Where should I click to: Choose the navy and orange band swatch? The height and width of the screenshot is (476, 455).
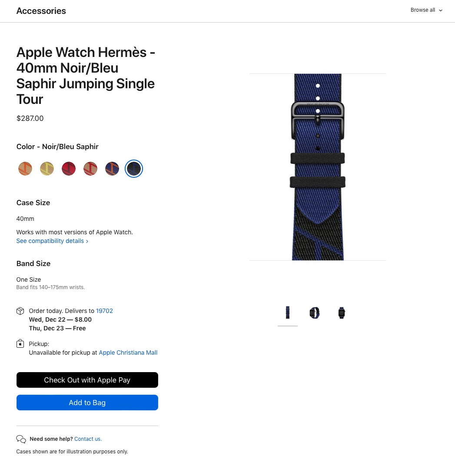coord(112,169)
